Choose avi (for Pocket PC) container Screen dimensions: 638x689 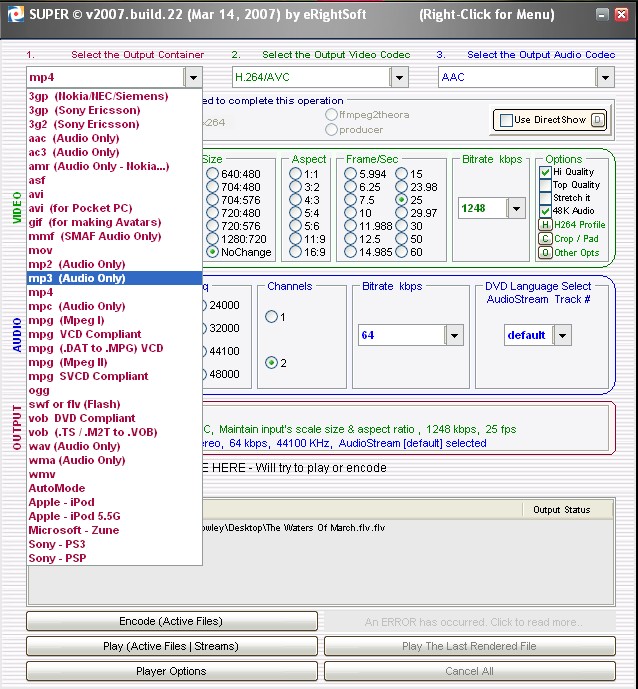114,208
